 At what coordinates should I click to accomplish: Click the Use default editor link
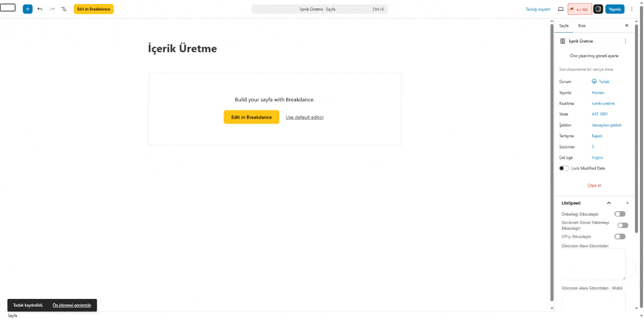304,117
